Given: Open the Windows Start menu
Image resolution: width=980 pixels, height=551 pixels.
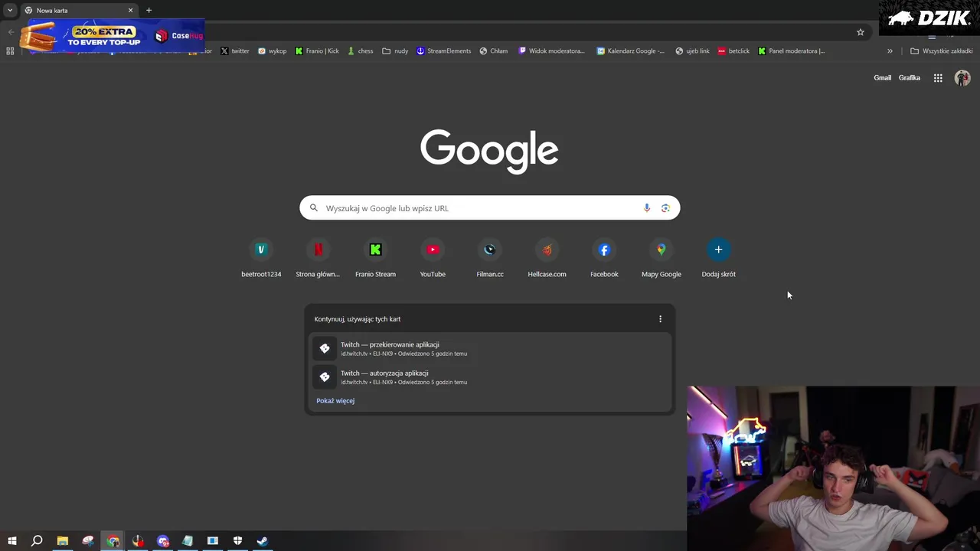Looking at the screenshot, I should click(11, 541).
